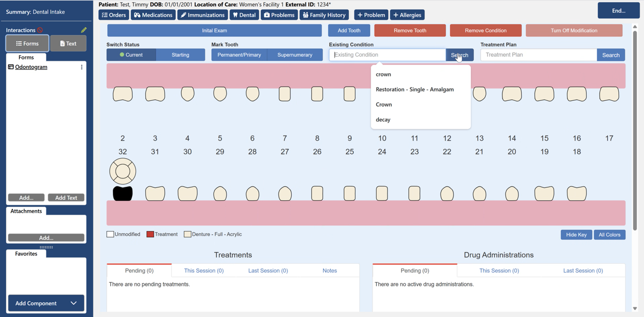Open the Medications panel
The height and width of the screenshot is (317, 644).
pos(153,15)
